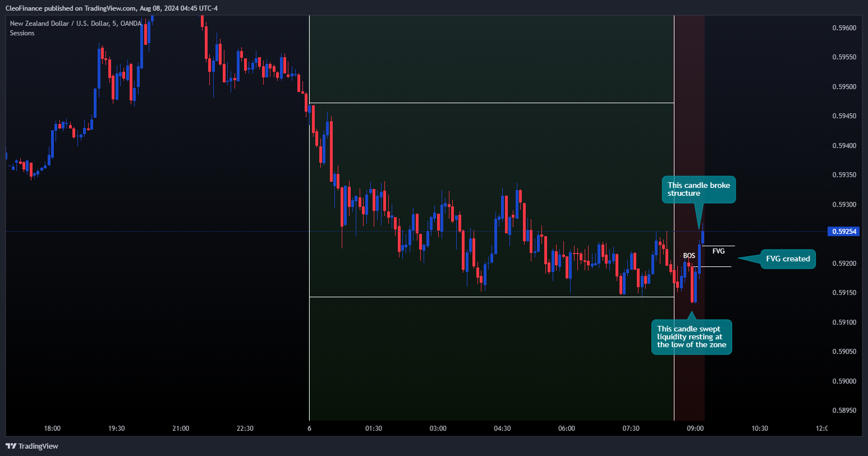This screenshot has width=868, height=456.
Task: Click the 0.59500 price axis label
Action: pos(844,87)
